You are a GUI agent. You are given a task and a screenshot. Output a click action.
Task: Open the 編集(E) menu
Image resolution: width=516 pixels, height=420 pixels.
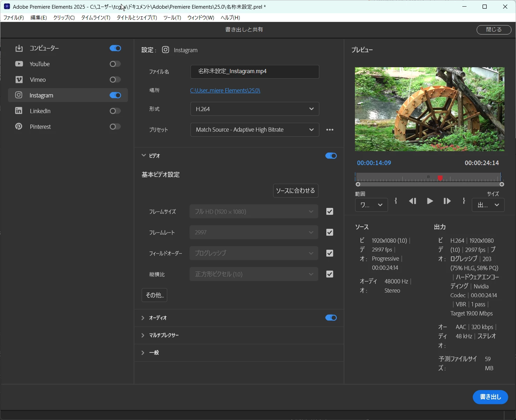39,17
